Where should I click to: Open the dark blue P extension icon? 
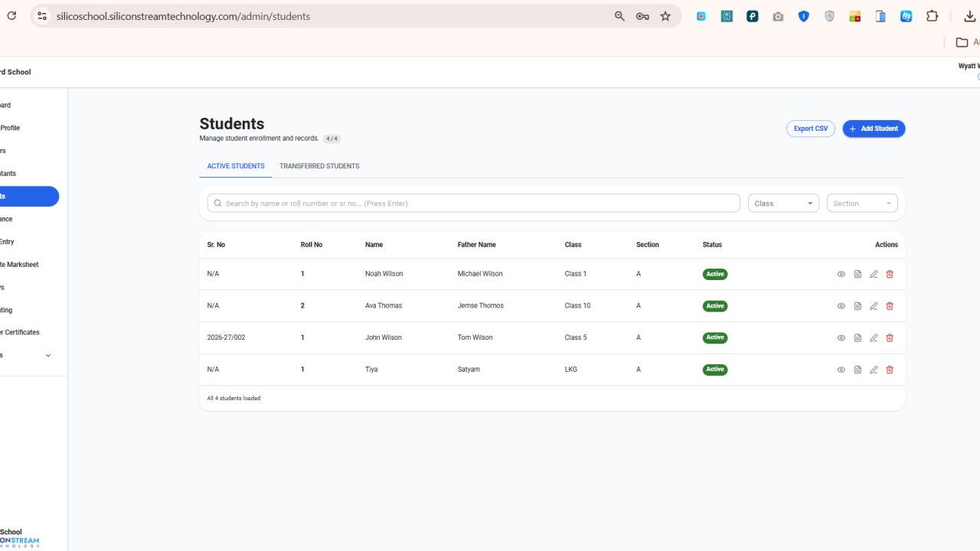(x=753, y=16)
